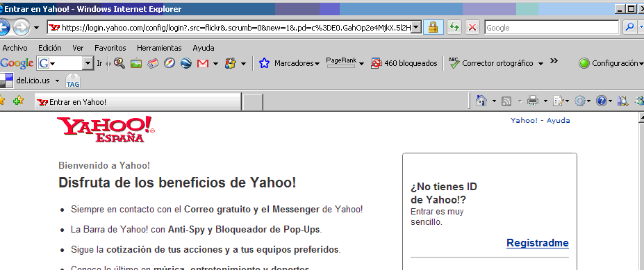Click the green Refresh arrows button
644x270 pixels.
pyautogui.click(x=454, y=28)
